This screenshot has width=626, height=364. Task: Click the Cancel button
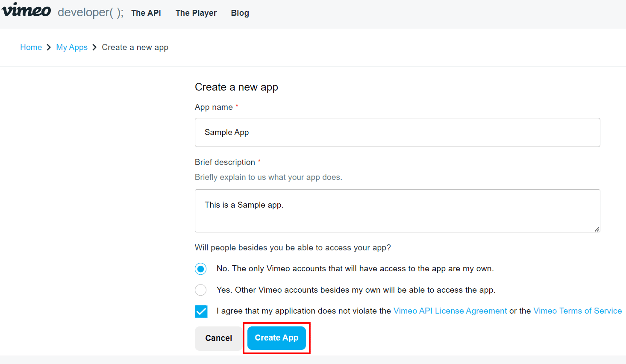pos(219,338)
